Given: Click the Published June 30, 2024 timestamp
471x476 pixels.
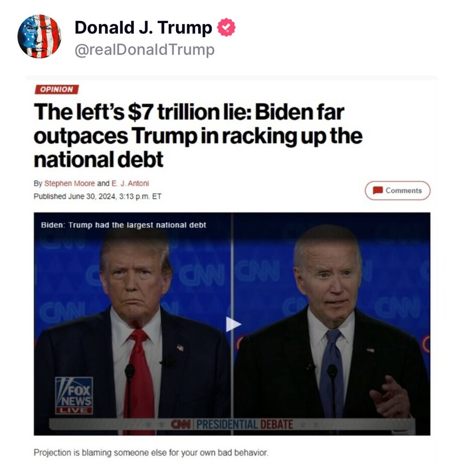Looking at the screenshot, I should pos(98,196).
